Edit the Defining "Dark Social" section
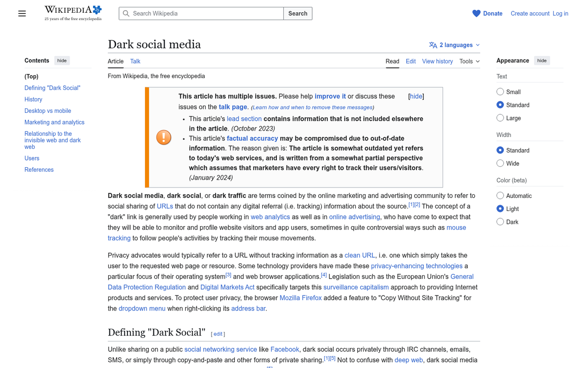The height and width of the screenshot is (368, 588). tap(218, 334)
